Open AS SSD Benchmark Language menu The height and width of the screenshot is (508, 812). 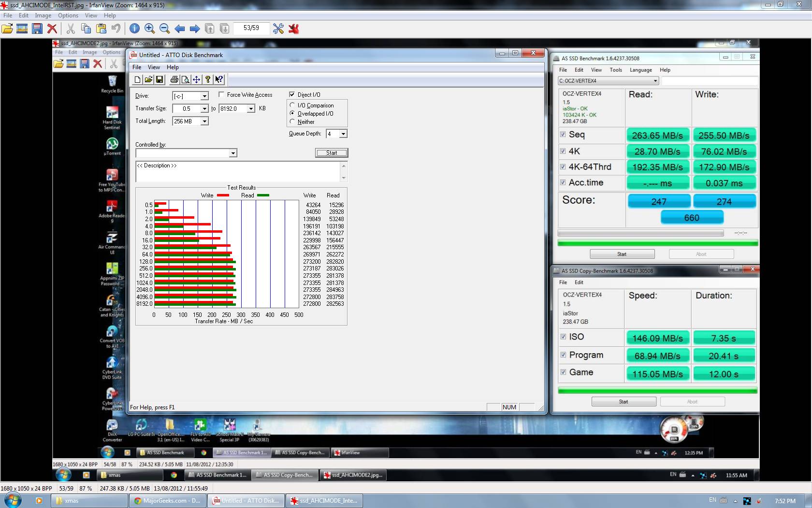point(641,70)
